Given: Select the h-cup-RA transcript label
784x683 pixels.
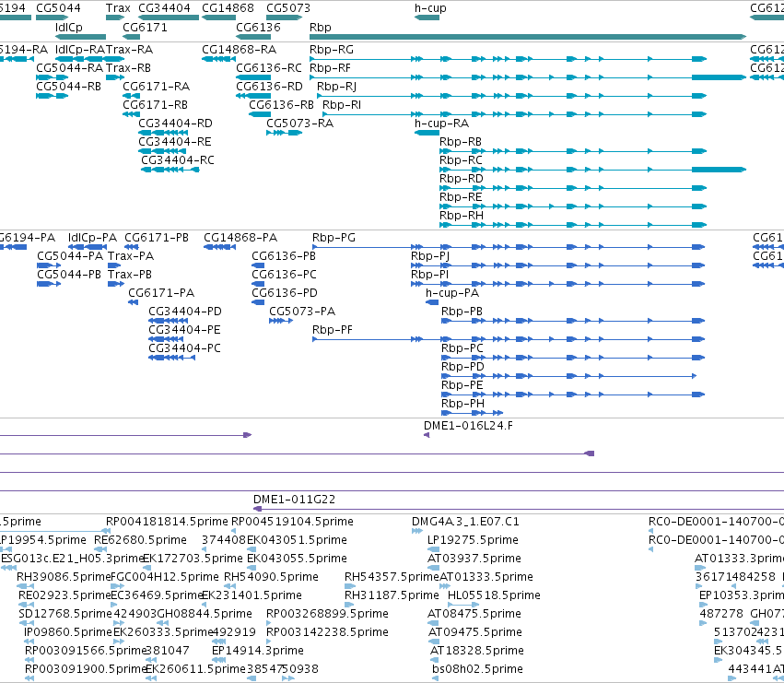Looking at the screenshot, I should tap(441, 124).
